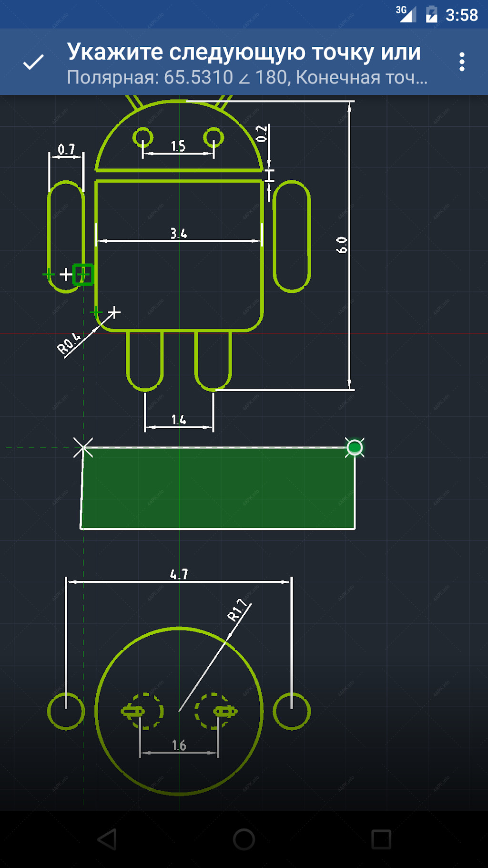
Task: Tap the 3:58 clock in status bar
Action: tap(461, 15)
